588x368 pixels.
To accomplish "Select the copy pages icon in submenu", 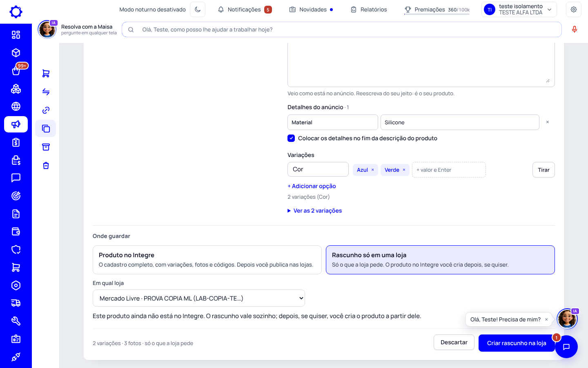I will [x=46, y=128].
